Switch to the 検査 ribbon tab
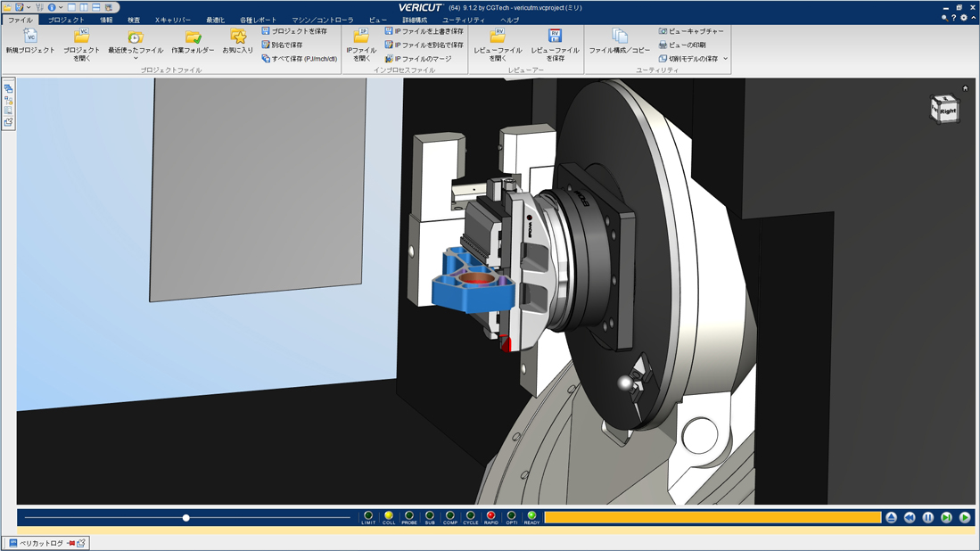The height and width of the screenshot is (551, 980). pyautogui.click(x=134, y=20)
